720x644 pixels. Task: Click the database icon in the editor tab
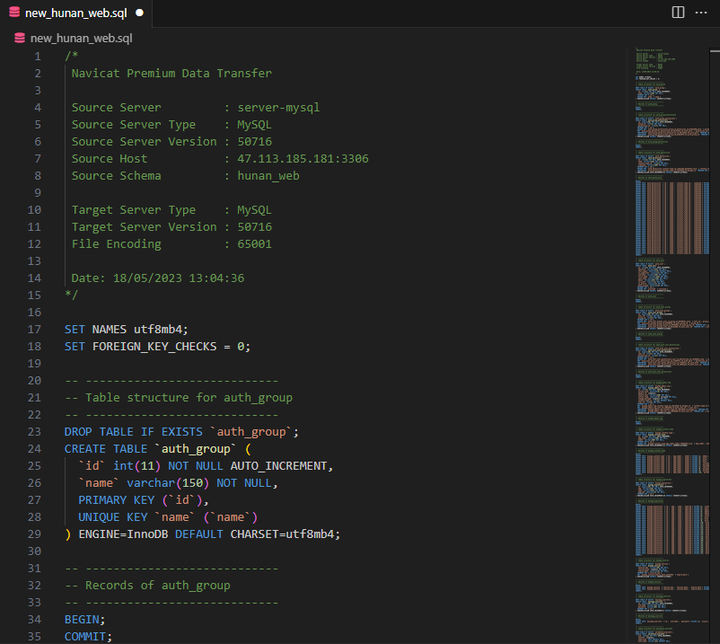[13, 13]
